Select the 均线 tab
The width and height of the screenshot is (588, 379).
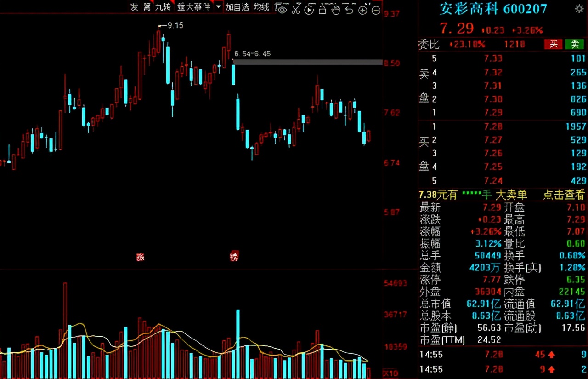click(261, 7)
